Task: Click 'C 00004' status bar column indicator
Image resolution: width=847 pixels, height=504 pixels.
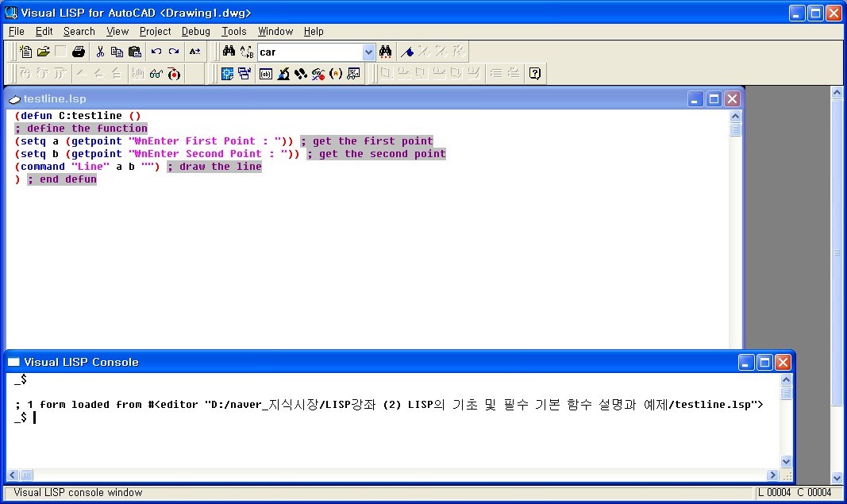Action: [814, 492]
